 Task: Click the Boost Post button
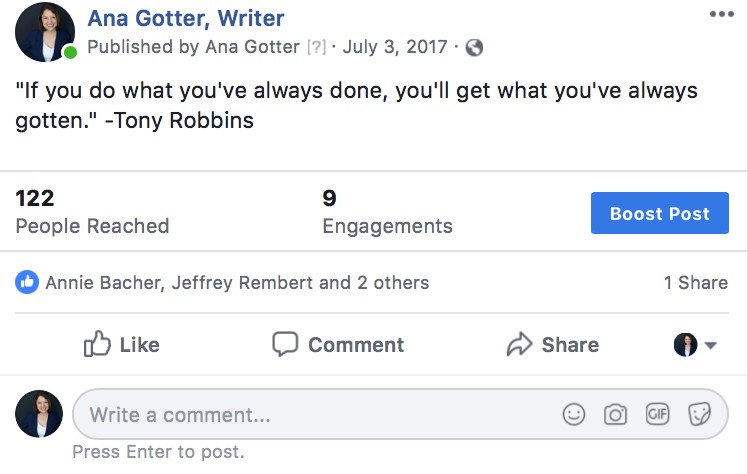(659, 213)
